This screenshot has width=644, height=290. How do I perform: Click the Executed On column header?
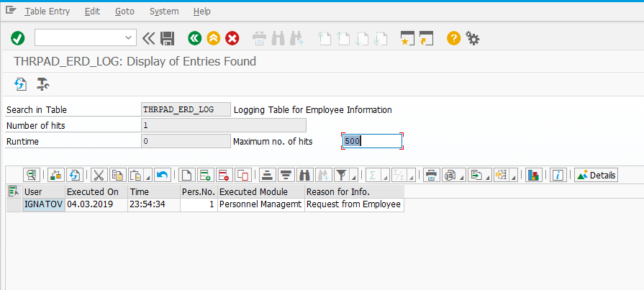click(x=96, y=192)
